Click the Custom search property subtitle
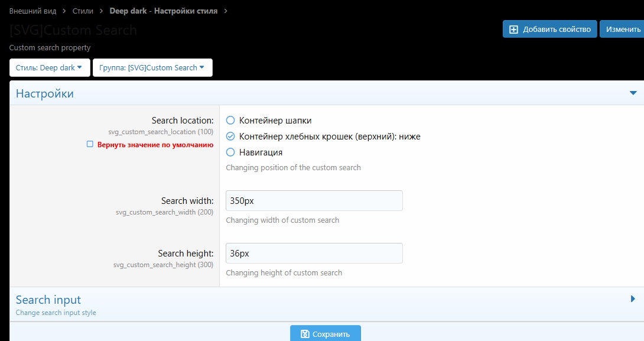Image resolution: width=644 pixels, height=341 pixels. [x=50, y=48]
